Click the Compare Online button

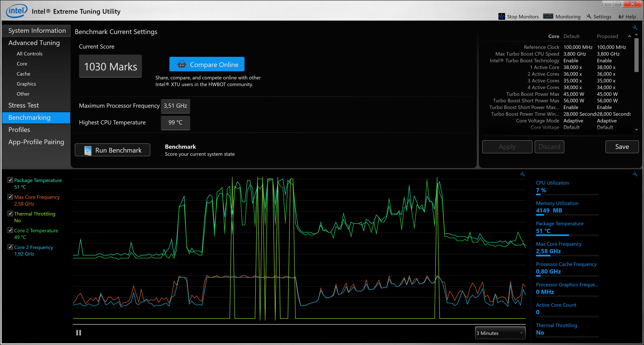pyautogui.click(x=207, y=64)
